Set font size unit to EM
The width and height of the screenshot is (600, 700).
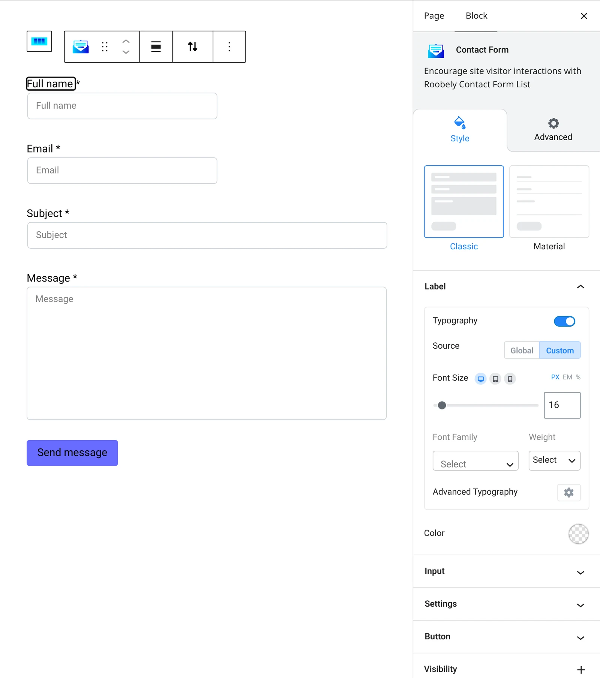(568, 377)
